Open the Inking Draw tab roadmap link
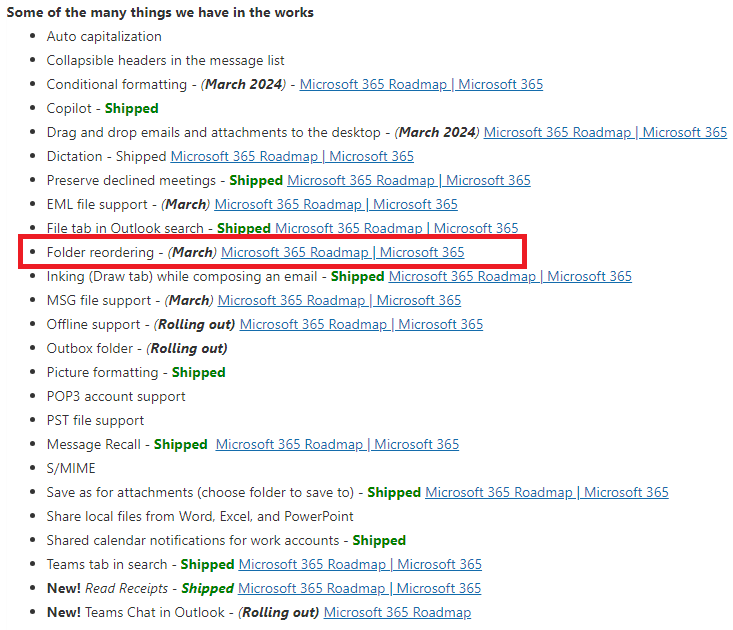This screenshot has height=630, width=733. [x=510, y=276]
